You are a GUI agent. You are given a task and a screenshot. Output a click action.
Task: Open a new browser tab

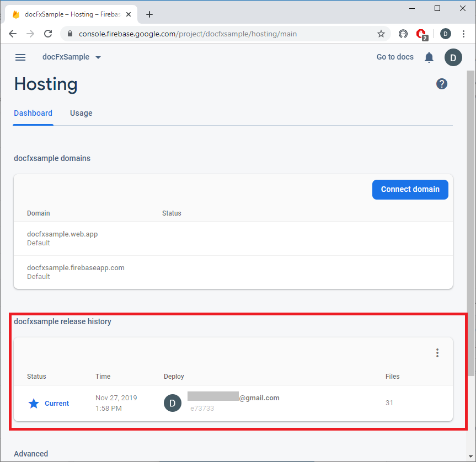click(x=149, y=14)
